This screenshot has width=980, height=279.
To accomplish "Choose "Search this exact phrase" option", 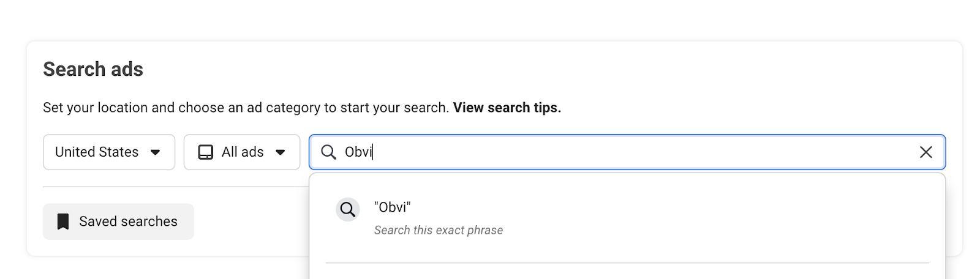I will (439, 230).
